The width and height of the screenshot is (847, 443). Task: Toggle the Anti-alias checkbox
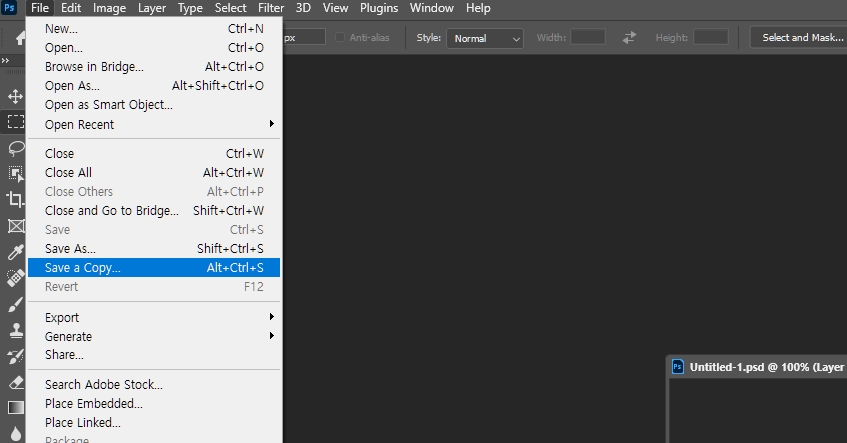[340, 37]
